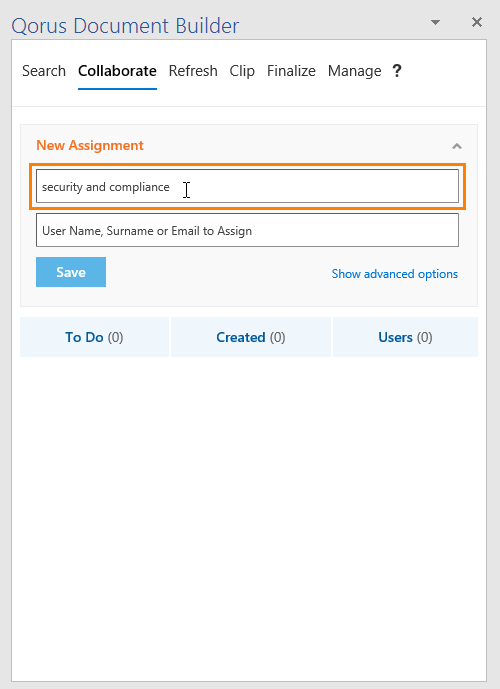Click the New Assignment heading
This screenshot has width=500, height=689.
click(90, 145)
